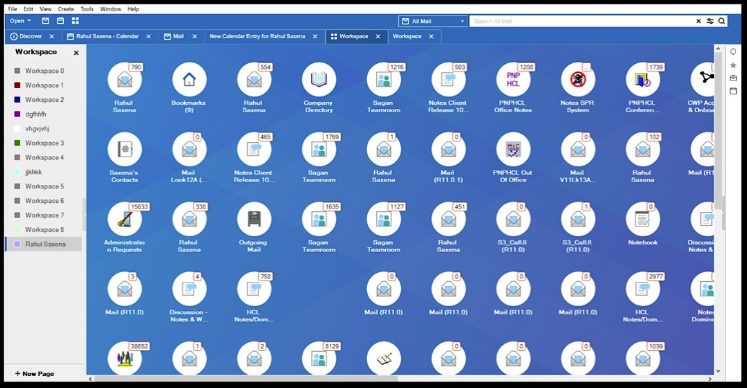
Task: Open Mail (R11.0) icon with badge 3
Action: click(124, 288)
